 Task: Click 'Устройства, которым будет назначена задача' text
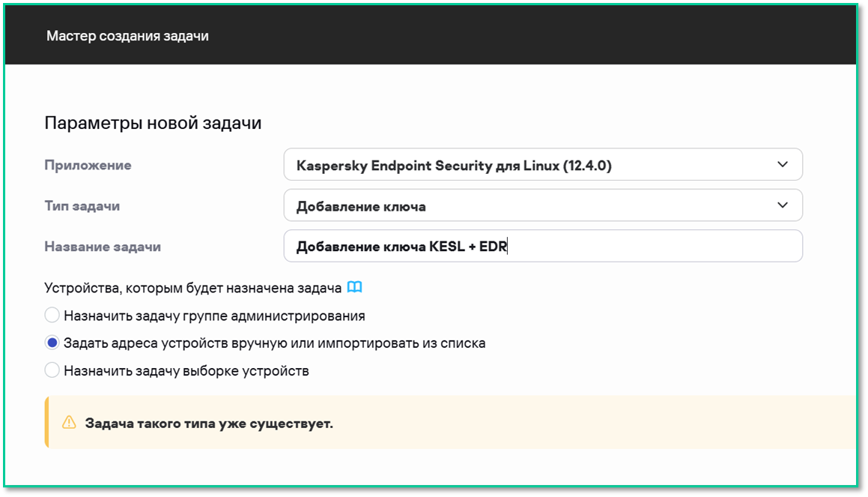[x=192, y=288]
